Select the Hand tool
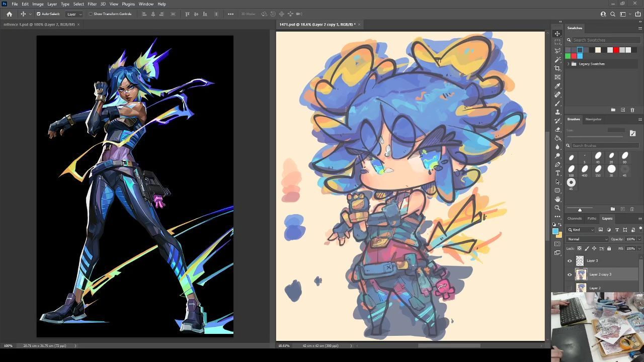 point(557,199)
